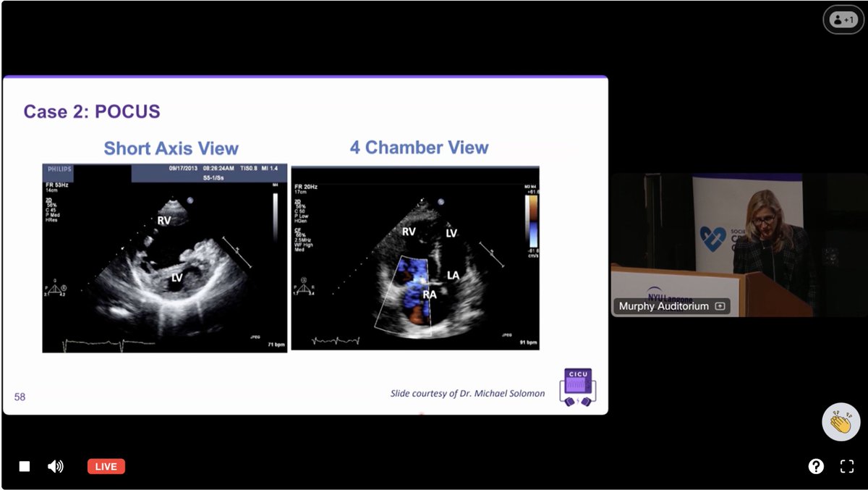Click the CICU logo on the slide

click(x=577, y=386)
